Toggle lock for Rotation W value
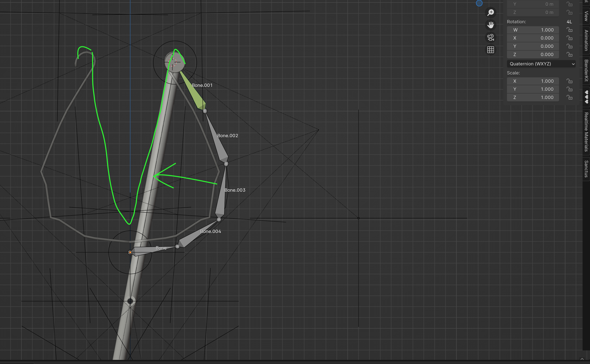 point(570,30)
